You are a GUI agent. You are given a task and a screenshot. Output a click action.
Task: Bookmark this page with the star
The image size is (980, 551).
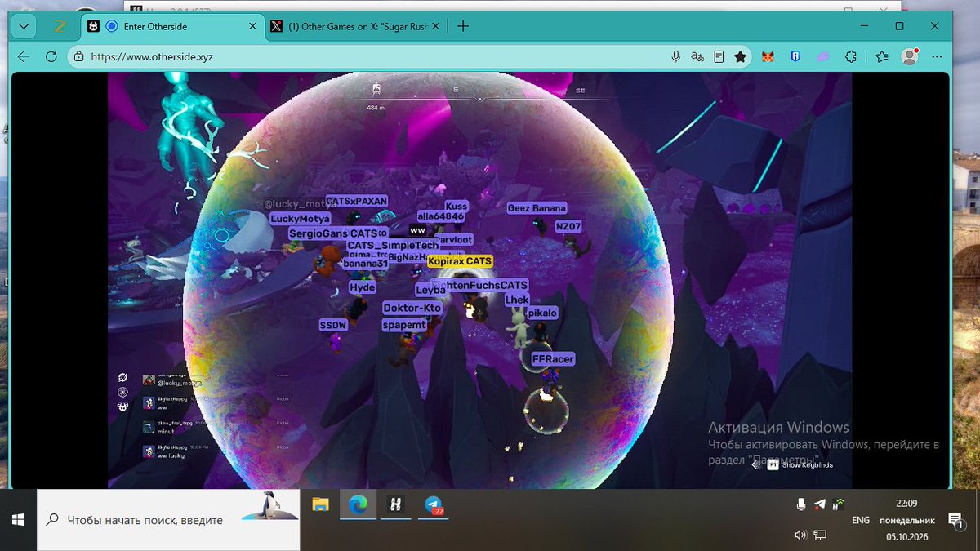coord(740,56)
